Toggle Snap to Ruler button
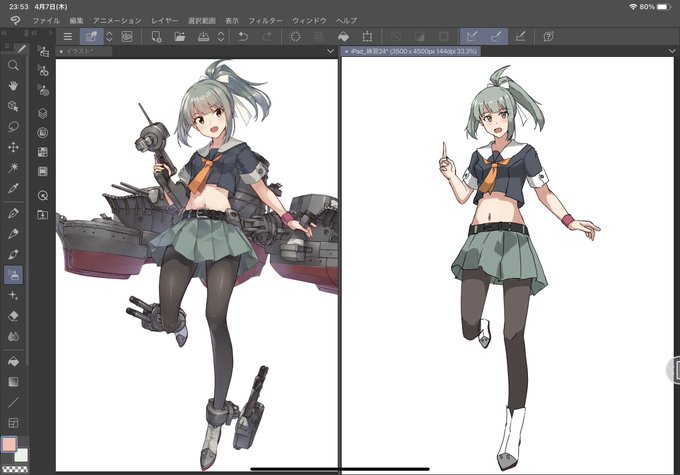The width and height of the screenshot is (680, 475). 472,36
